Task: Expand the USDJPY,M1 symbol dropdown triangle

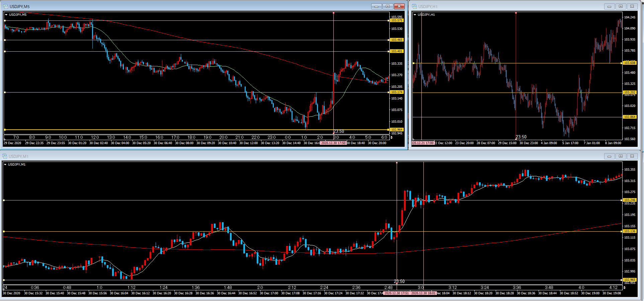Action: pyautogui.click(x=5, y=165)
